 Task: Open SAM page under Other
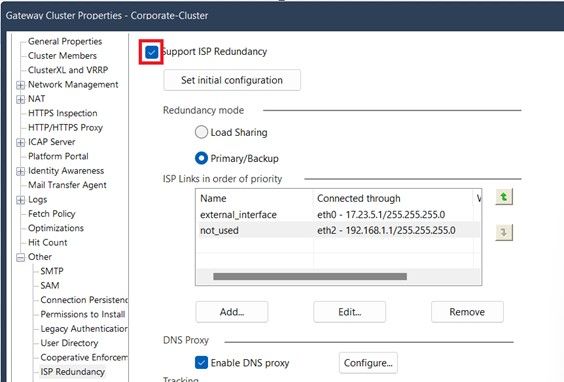pos(50,286)
